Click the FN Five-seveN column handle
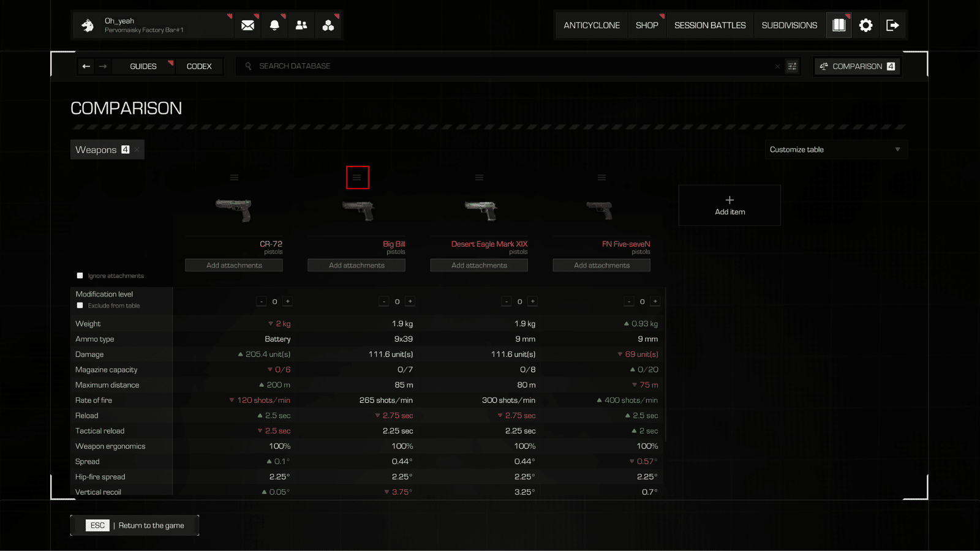 click(601, 178)
